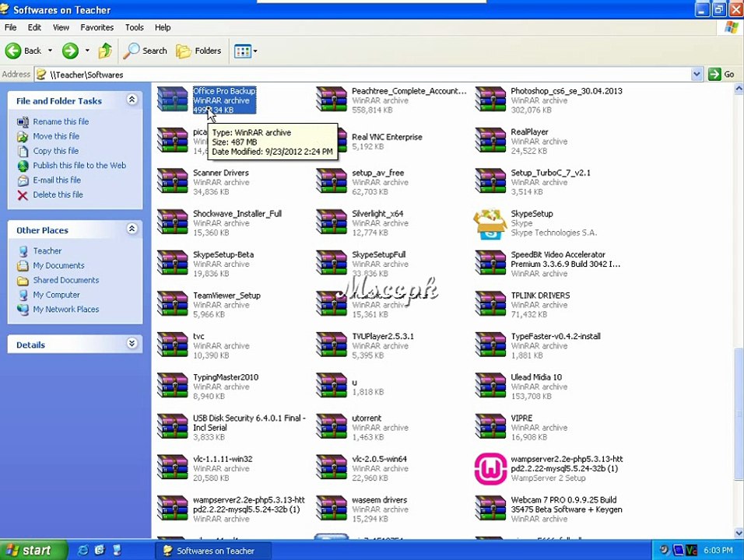Select the SpeedBit Video Accelerator archive icon
This screenshot has height=560, width=744.
coord(490,262)
